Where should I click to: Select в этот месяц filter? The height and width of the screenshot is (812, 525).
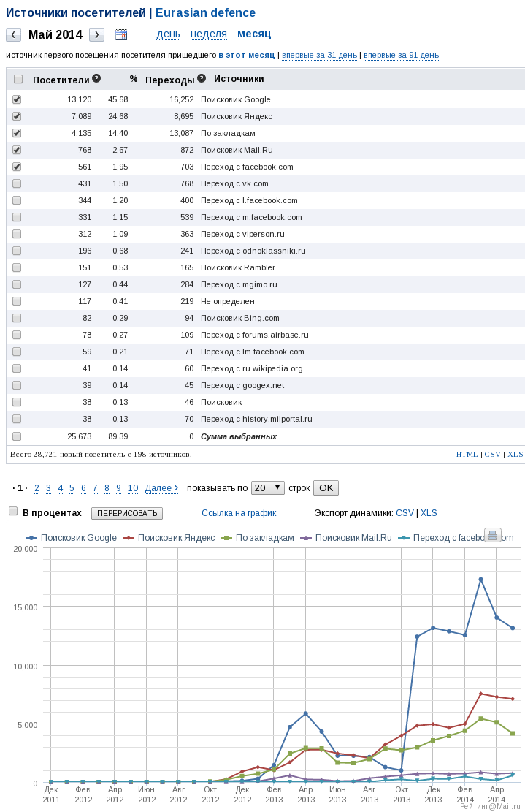[x=247, y=56]
